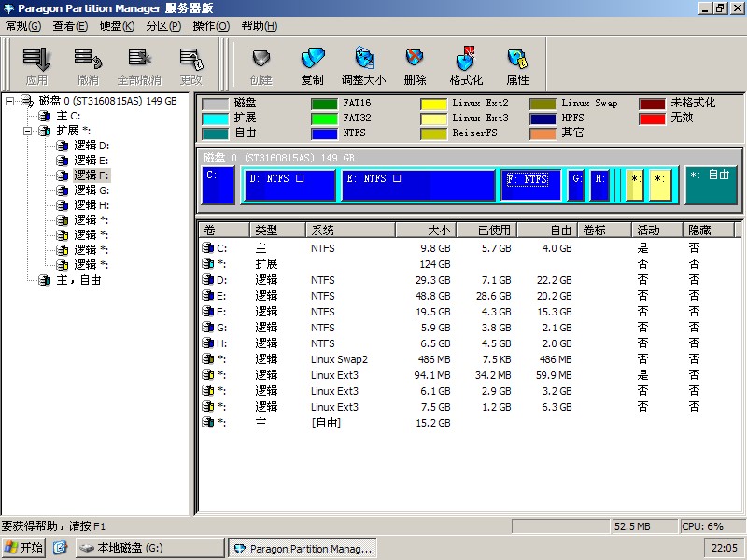The width and height of the screenshot is (747, 560).
Task: Open Internet Explorer from quick launch
Action: (x=60, y=548)
